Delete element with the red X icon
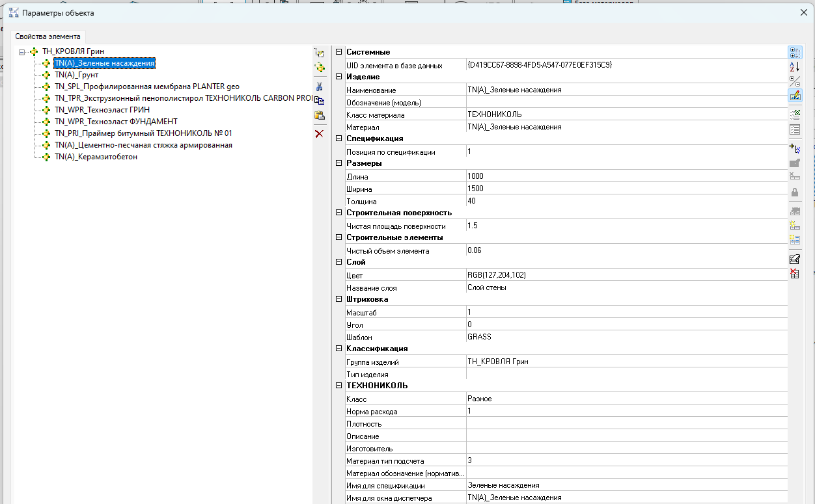 click(319, 133)
